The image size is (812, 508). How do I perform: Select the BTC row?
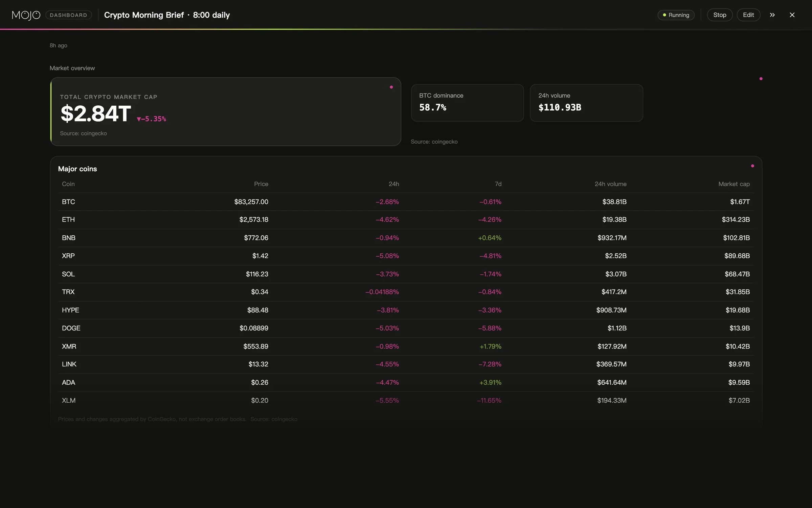(x=406, y=202)
